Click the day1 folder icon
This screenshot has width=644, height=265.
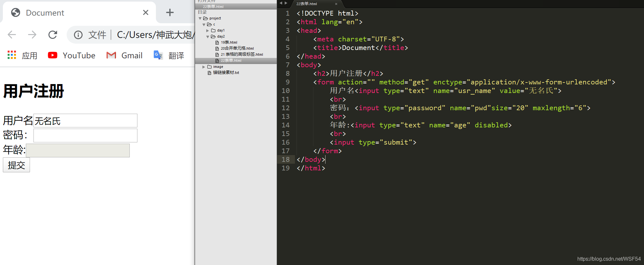(x=213, y=31)
